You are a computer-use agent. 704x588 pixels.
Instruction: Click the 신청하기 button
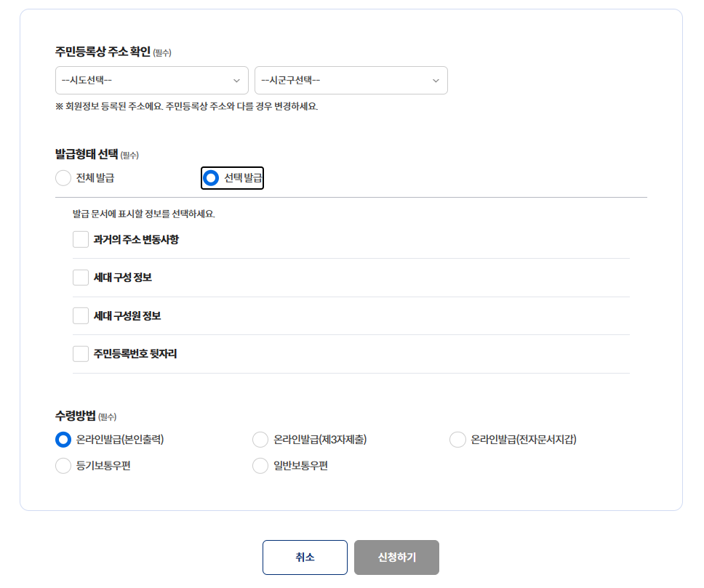click(x=396, y=557)
